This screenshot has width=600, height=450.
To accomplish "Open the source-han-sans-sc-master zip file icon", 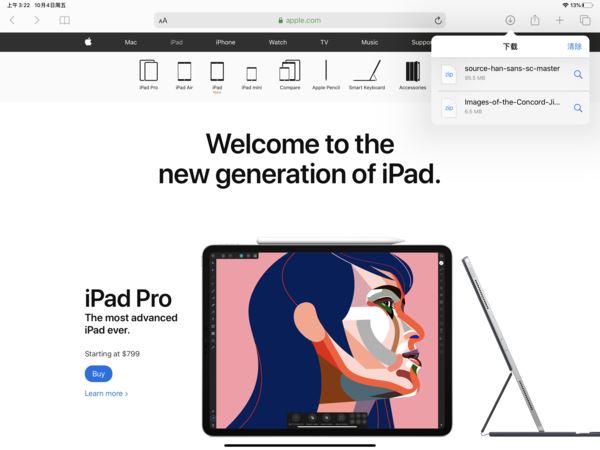I will (449, 74).
